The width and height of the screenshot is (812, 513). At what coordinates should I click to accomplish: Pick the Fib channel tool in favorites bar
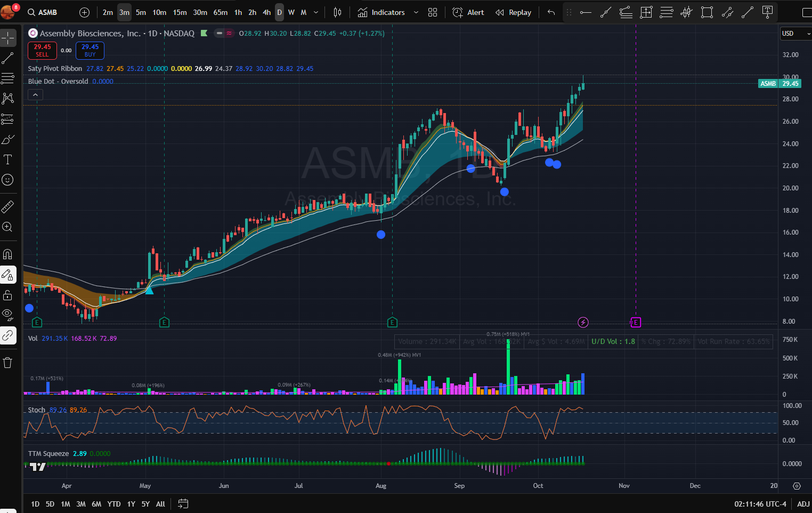[626, 12]
